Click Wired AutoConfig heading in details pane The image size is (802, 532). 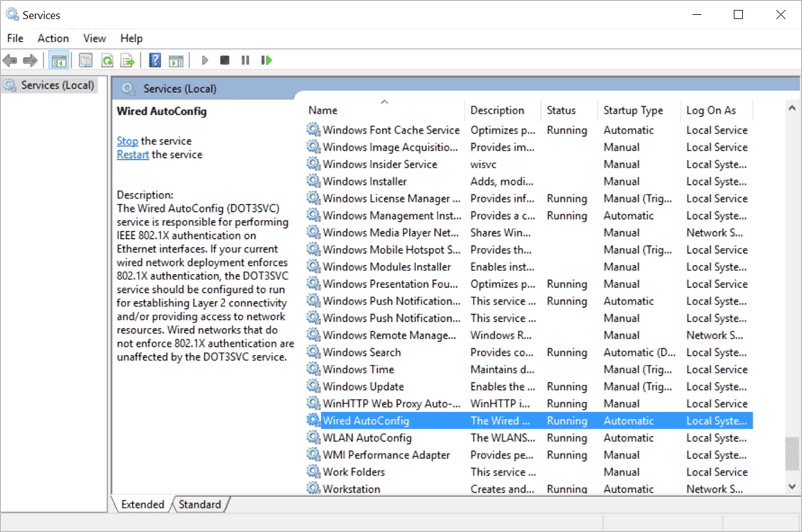[162, 111]
